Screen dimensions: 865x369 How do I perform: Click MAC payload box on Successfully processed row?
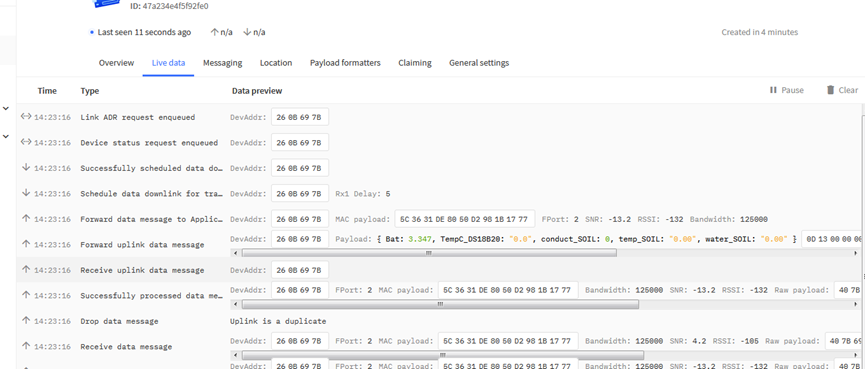pyautogui.click(x=508, y=290)
